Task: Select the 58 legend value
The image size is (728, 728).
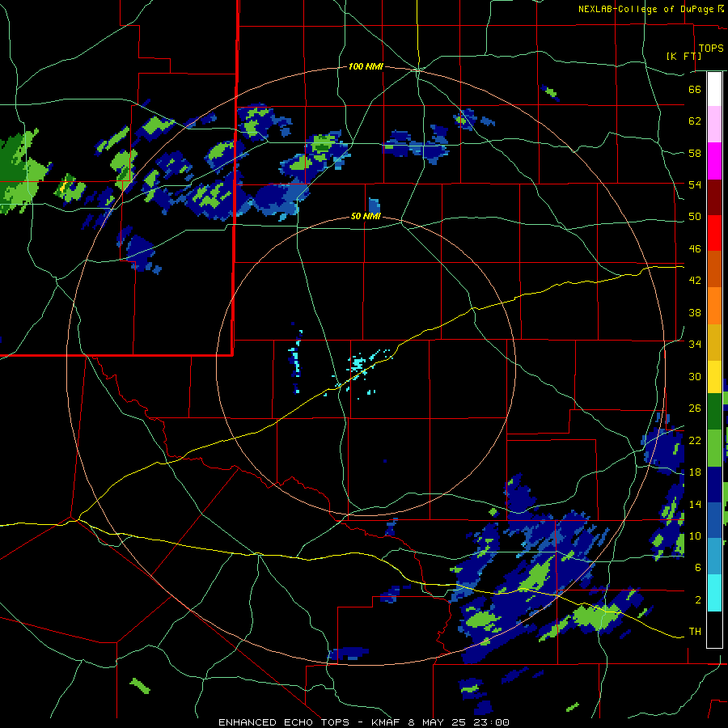Action: click(695, 153)
